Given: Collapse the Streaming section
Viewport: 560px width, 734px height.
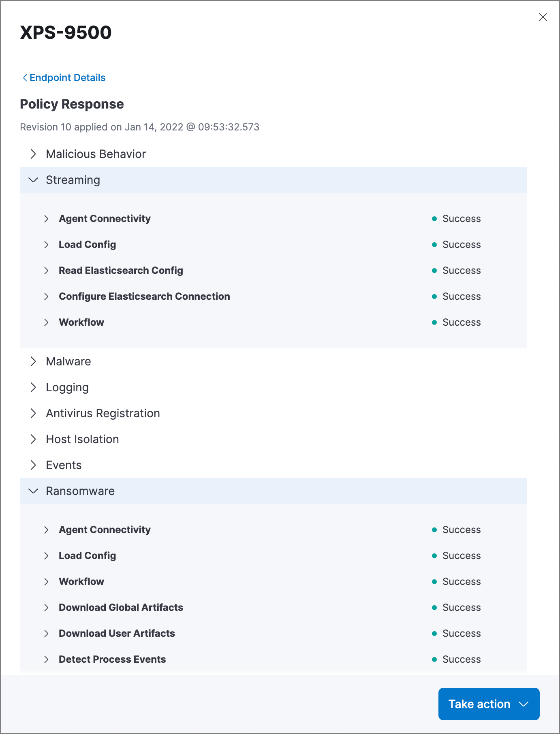Looking at the screenshot, I should 33,180.
